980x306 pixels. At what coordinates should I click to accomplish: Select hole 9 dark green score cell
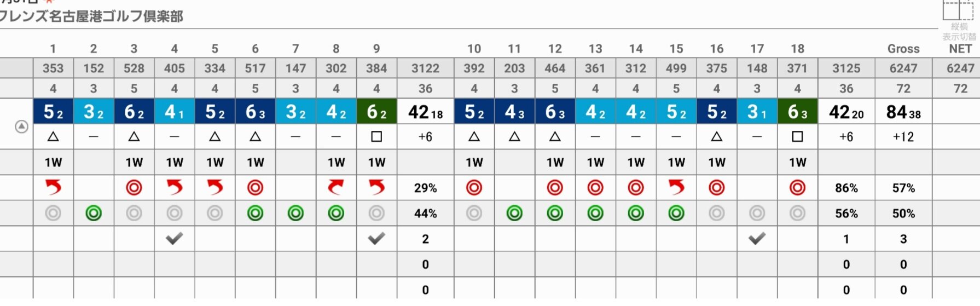376,112
